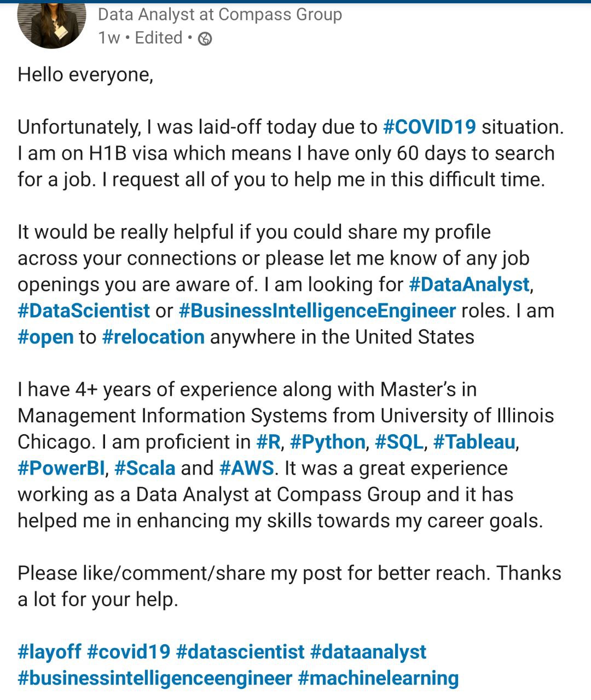Click the #AWS hashtag link
591x700 pixels.
point(246,468)
